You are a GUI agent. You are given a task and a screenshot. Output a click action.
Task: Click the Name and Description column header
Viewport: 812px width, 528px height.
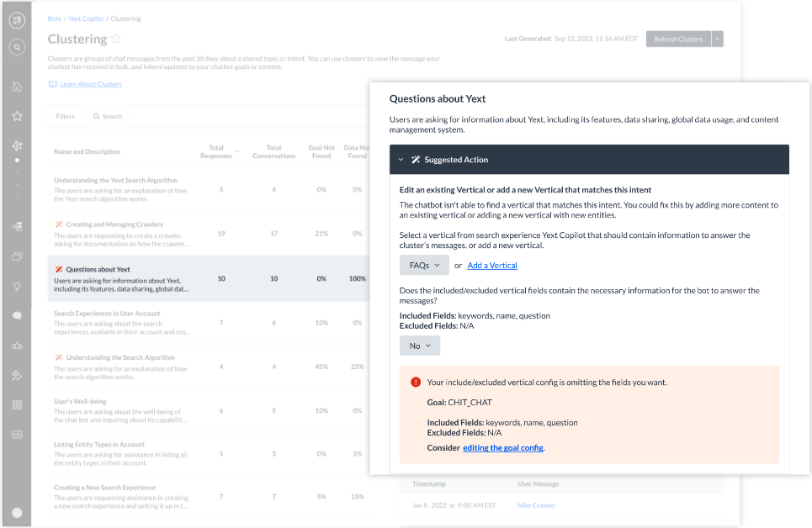pos(87,151)
